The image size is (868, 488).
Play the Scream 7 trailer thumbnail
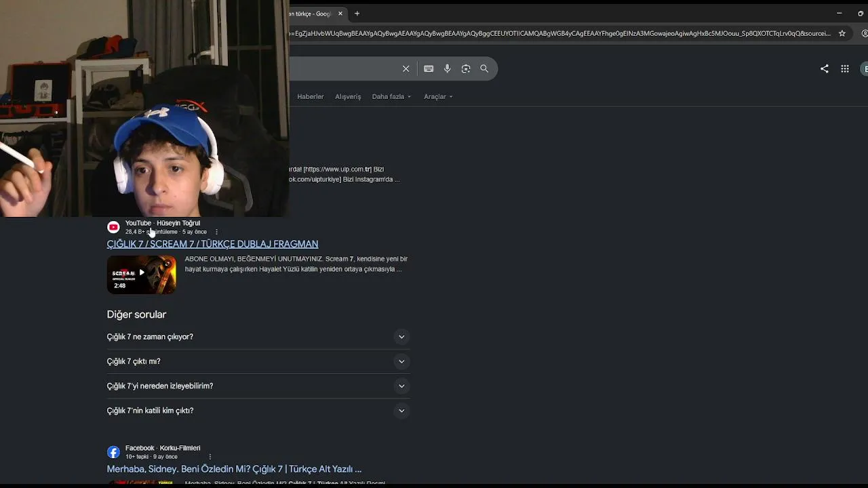[x=141, y=274]
